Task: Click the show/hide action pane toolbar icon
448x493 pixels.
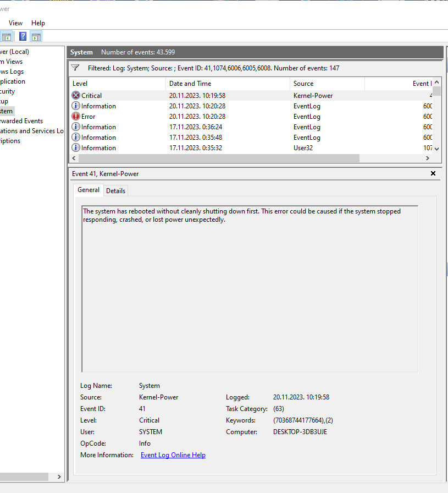Action: tap(36, 36)
